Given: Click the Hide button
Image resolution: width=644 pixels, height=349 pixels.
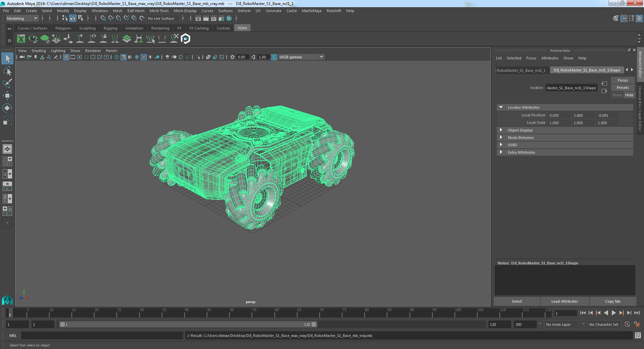Looking at the screenshot, I should (629, 95).
